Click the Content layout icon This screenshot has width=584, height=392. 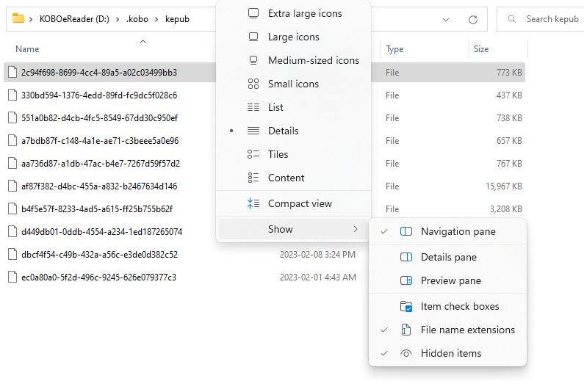[x=253, y=178]
